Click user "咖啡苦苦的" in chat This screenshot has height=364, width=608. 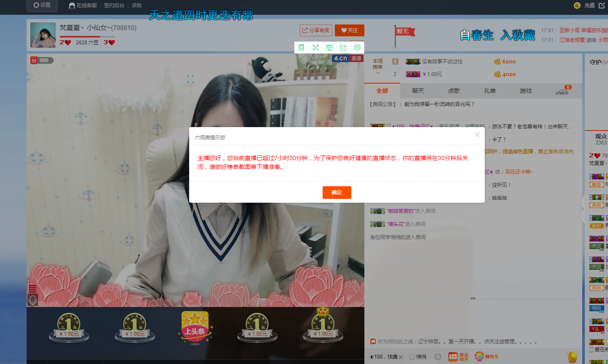coord(401,211)
